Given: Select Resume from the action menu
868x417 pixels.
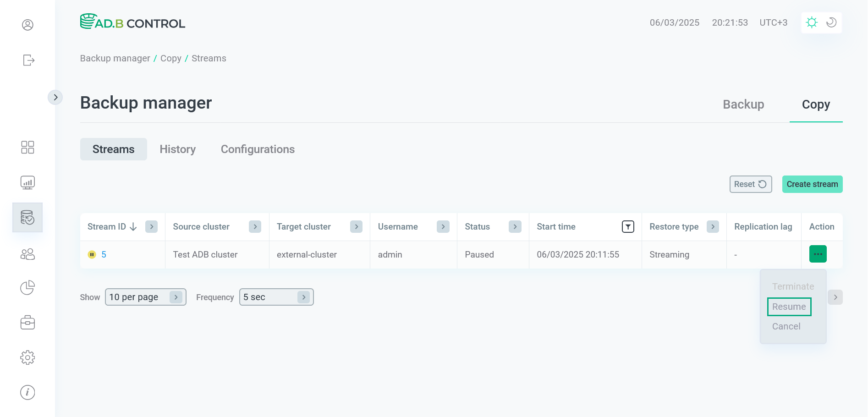Looking at the screenshot, I should pos(789,307).
